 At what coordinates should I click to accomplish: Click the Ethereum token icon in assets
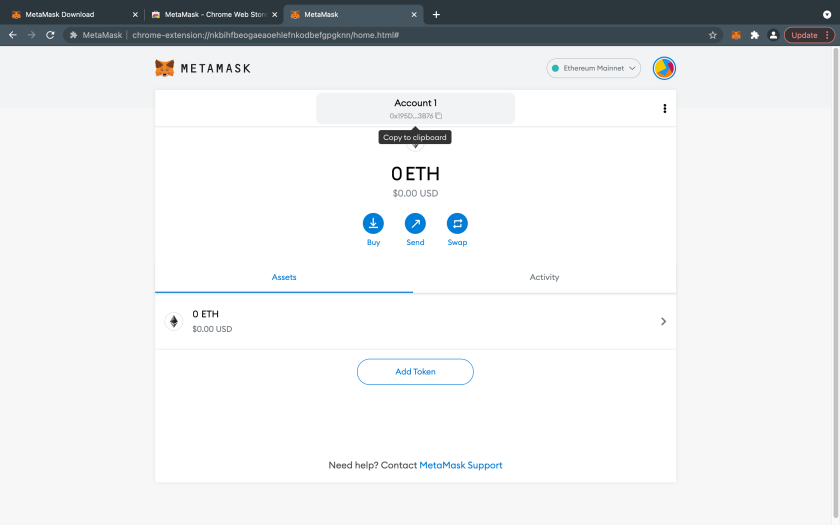(174, 321)
